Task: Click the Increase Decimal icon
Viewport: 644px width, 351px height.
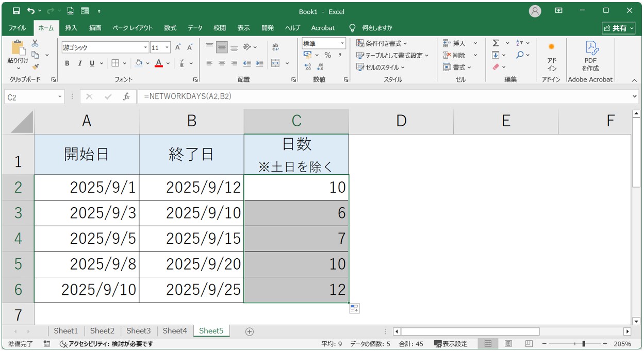Action: tap(308, 67)
